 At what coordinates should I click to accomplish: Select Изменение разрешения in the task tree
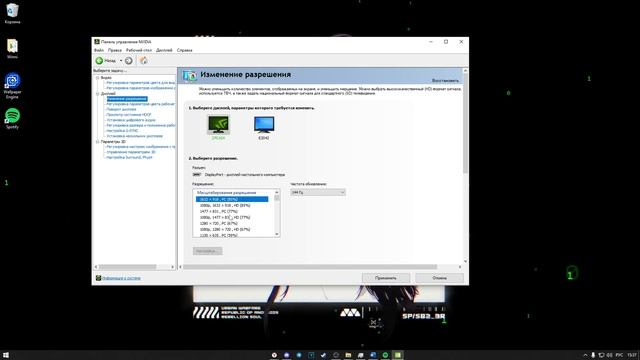click(x=127, y=99)
